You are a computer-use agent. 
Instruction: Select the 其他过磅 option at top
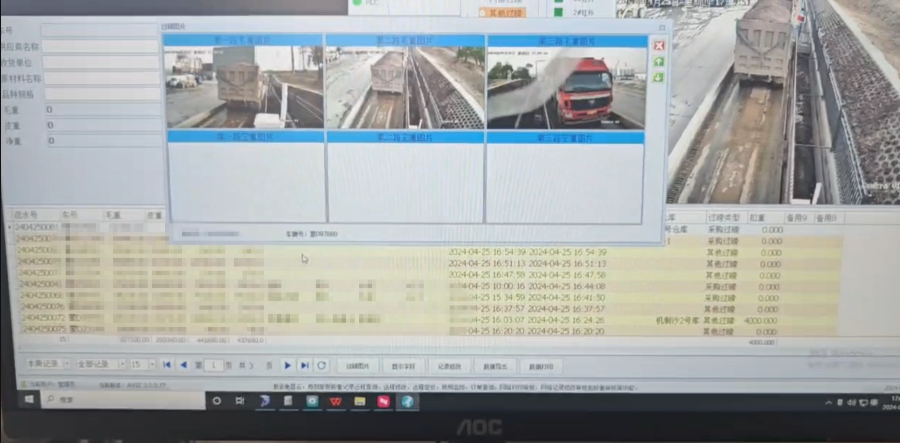coord(502,12)
